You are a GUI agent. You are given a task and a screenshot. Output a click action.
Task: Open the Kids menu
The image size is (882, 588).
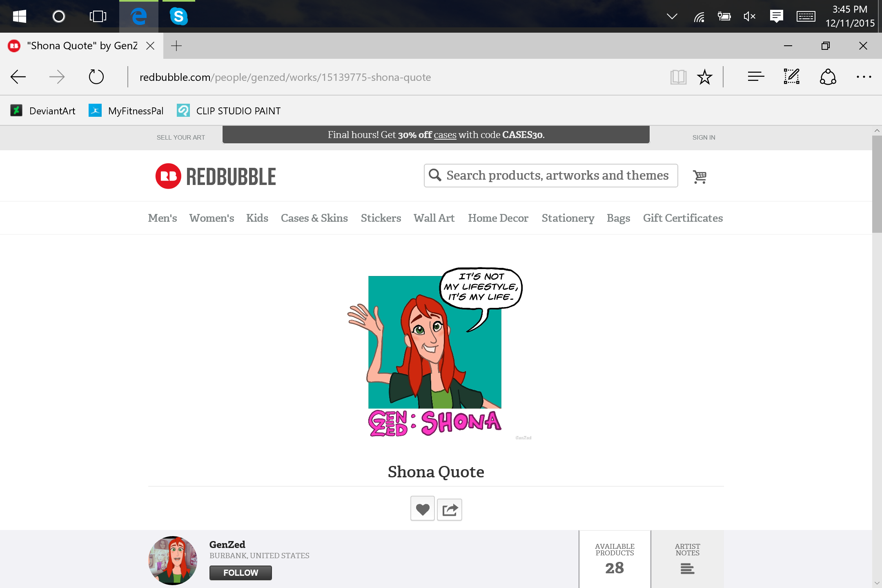[x=257, y=218]
